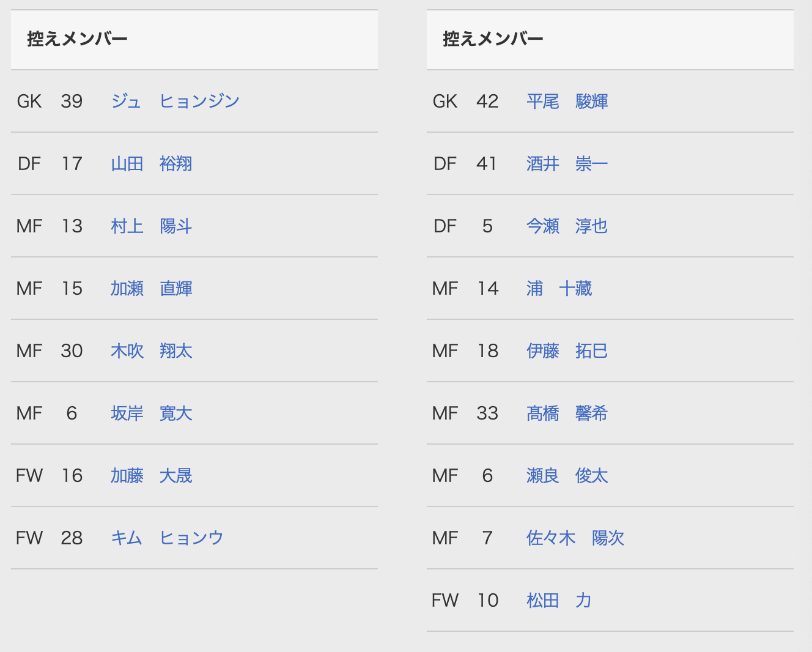Open profile of 村上 陽斗
The width and height of the screenshot is (812, 652).
(x=151, y=226)
